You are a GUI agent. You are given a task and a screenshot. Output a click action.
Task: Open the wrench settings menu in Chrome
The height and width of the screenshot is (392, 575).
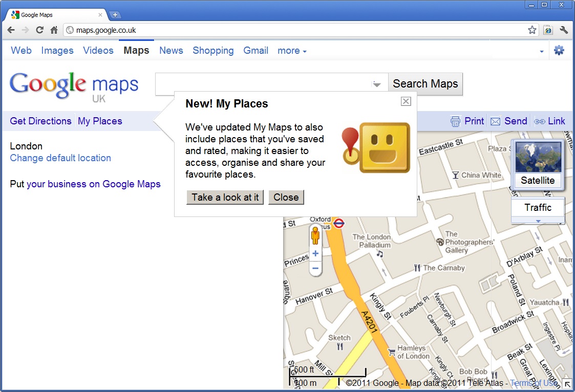tap(564, 30)
